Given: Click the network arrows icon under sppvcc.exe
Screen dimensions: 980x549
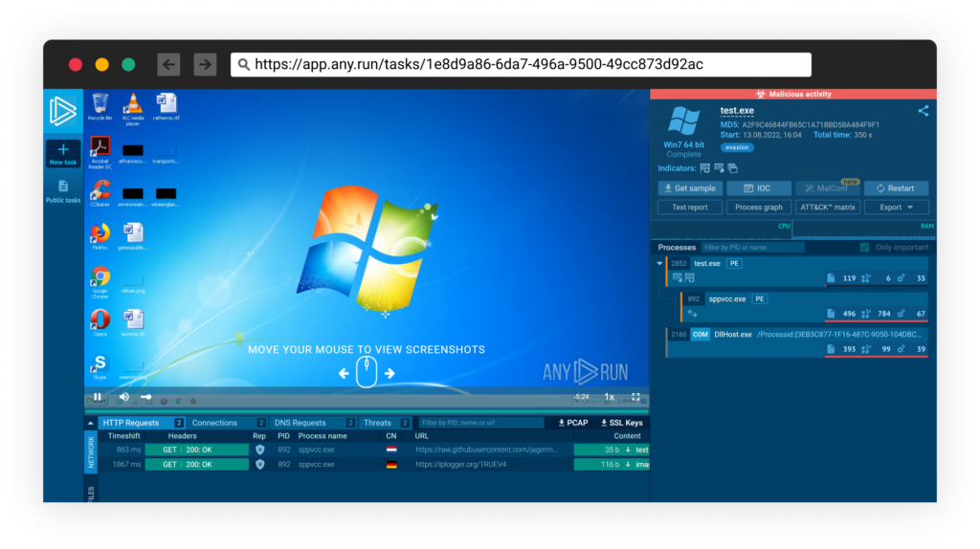Looking at the screenshot, I should pos(693,314).
